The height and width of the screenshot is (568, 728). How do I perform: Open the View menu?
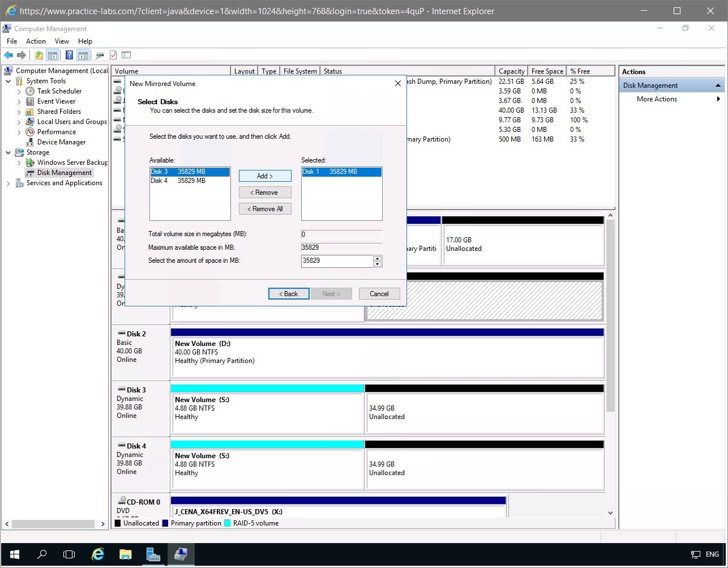click(x=62, y=41)
